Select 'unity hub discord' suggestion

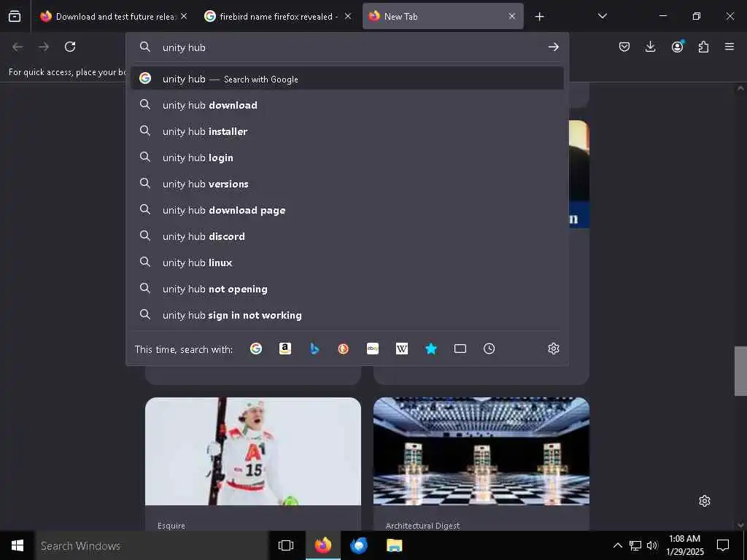[347, 236]
